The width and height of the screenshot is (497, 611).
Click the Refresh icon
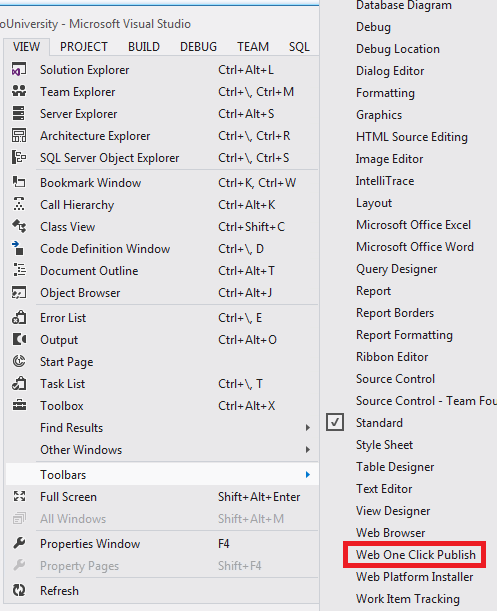(19, 590)
